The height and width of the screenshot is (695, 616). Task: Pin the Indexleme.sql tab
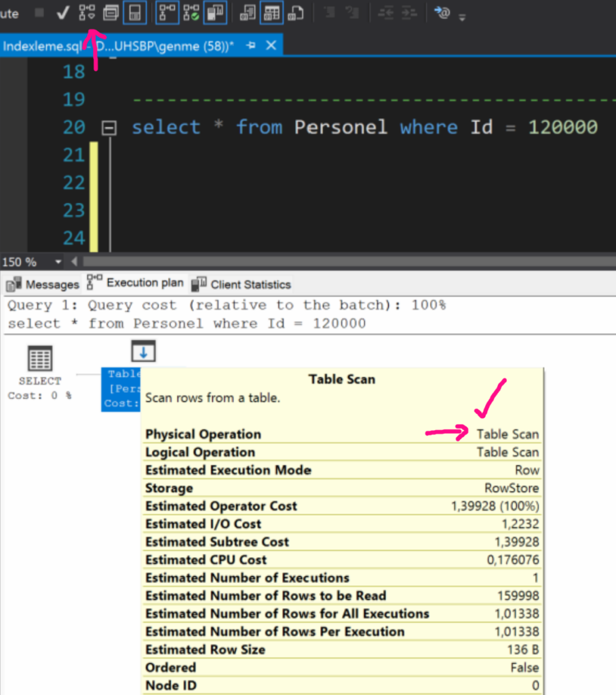(250, 46)
